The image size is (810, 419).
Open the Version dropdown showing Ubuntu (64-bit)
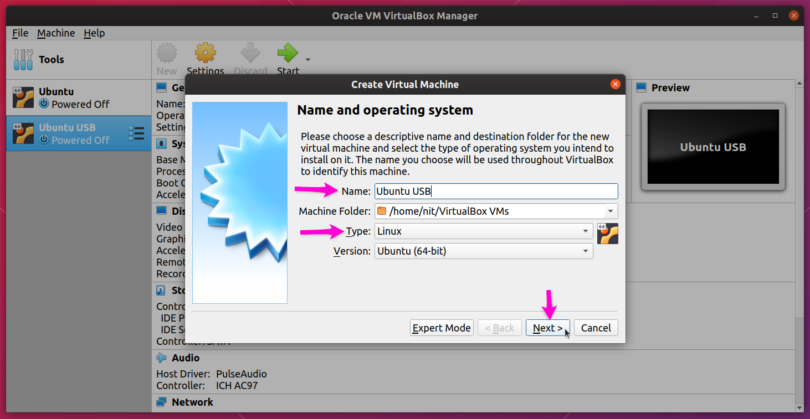click(484, 251)
